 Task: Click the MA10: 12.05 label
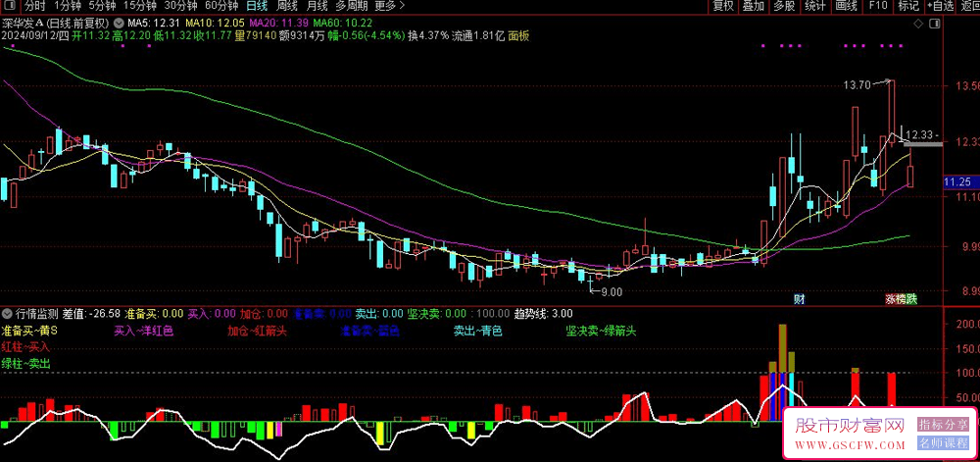click(215, 24)
